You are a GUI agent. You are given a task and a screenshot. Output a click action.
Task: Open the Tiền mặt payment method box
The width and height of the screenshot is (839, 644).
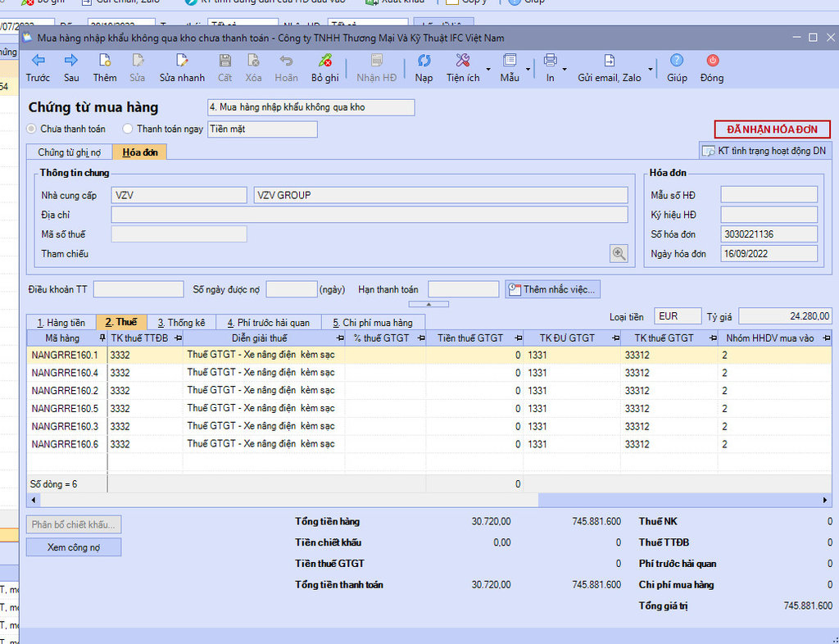point(262,129)
